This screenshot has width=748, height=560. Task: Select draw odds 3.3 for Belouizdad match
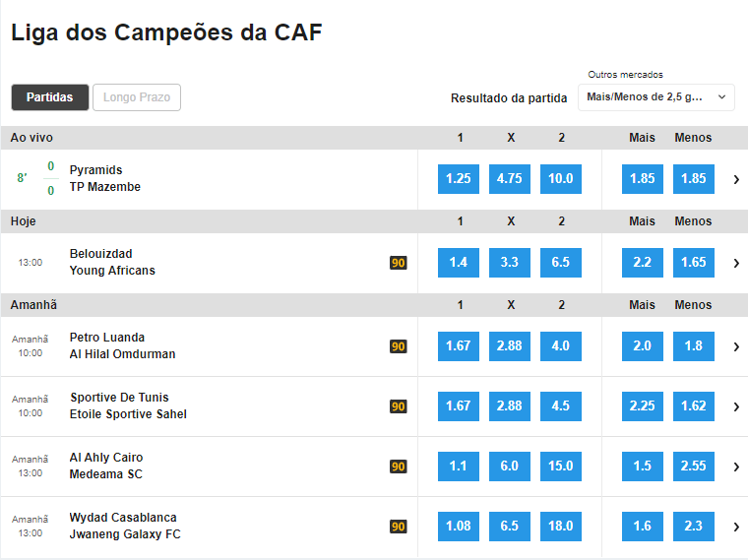(x=510, y=263)
